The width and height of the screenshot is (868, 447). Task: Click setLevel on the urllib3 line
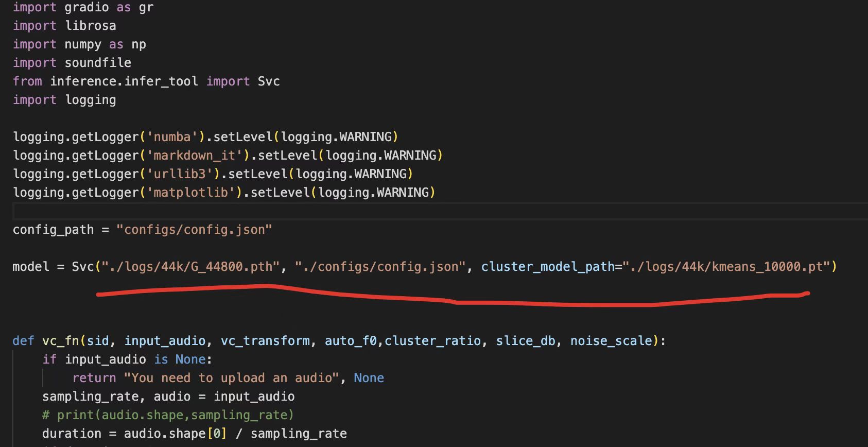pyautogui.click(x=257, y=174)
